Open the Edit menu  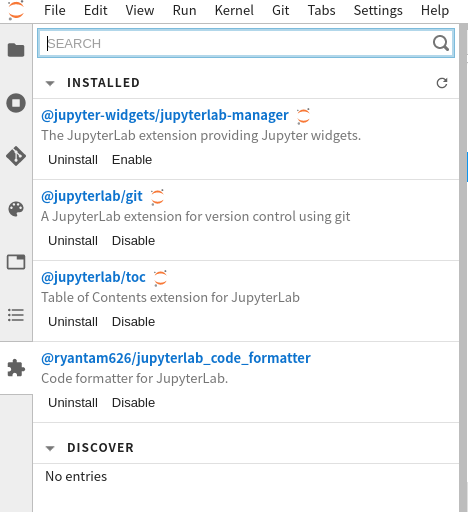[x=96, y=10]
